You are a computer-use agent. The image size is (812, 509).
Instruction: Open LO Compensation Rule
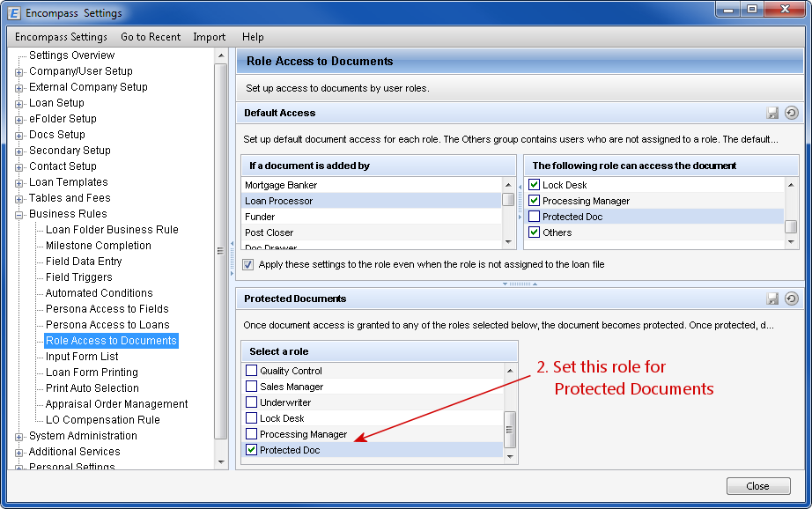(102, 420)
